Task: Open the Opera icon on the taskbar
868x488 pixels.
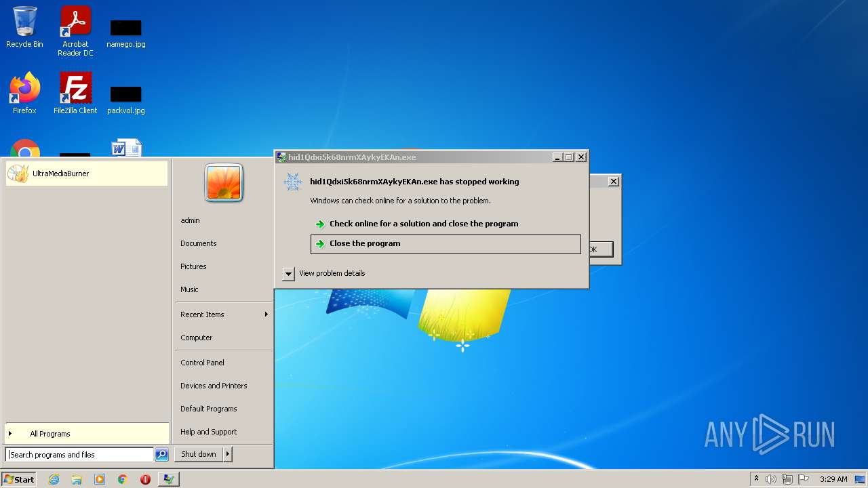Action: pyautogui.click(x=145, y=479)
